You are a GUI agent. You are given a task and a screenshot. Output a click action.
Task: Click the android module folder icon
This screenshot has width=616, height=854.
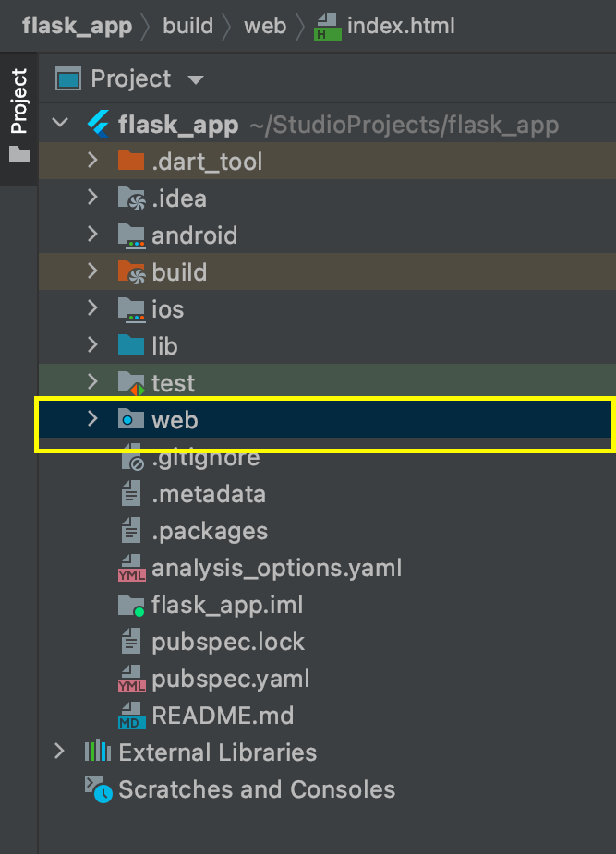131,235
